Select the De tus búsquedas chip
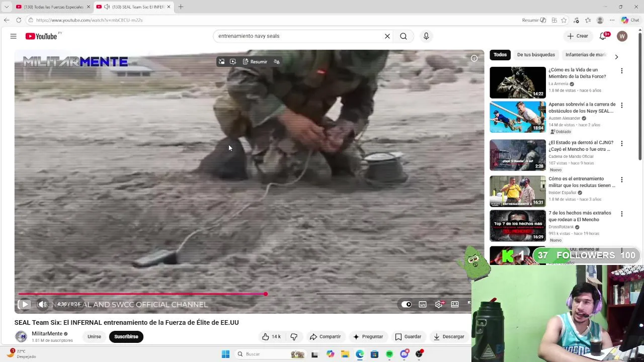644x362 pixels. click(x=536, y=55)
